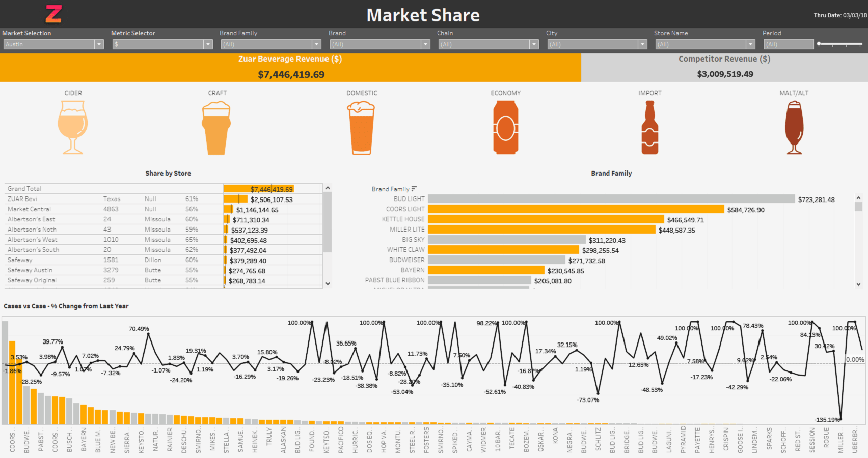The height and width of the screenshot is (458, 868).
Task: Open the Market Selection dropdown showing Austin
Action: [53, 44]
